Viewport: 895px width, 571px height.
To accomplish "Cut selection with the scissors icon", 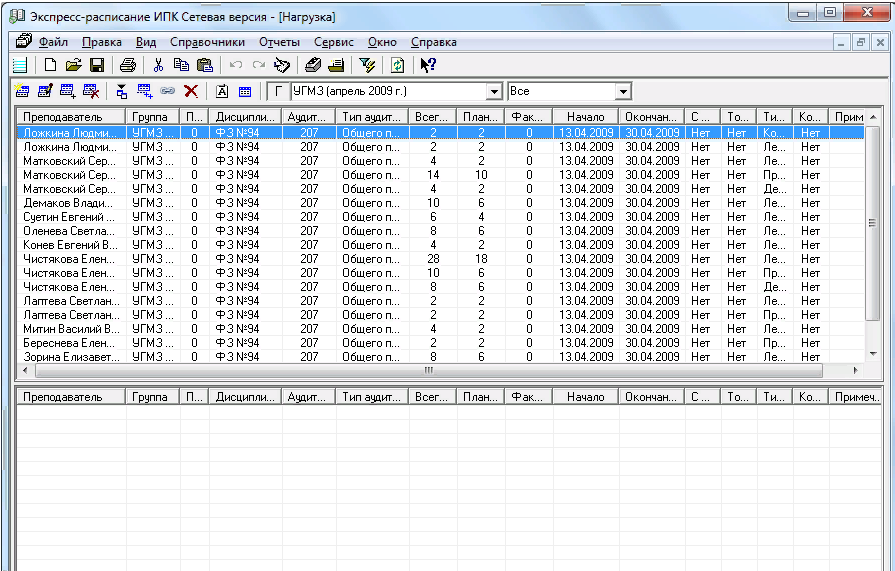I will [x=158, y=66].
